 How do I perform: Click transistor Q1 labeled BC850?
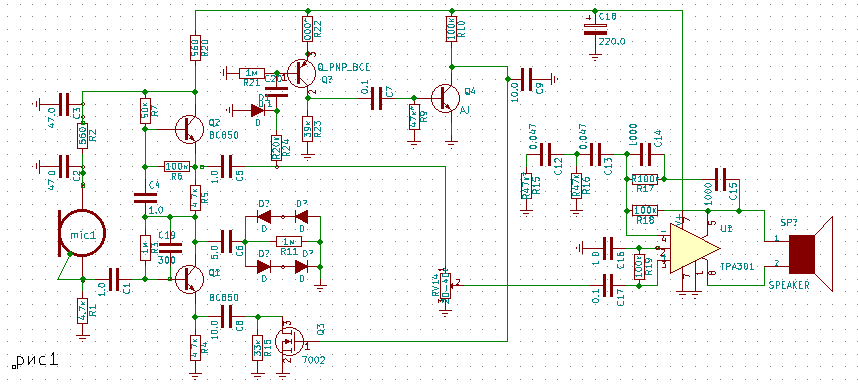(x=189, y=278)
